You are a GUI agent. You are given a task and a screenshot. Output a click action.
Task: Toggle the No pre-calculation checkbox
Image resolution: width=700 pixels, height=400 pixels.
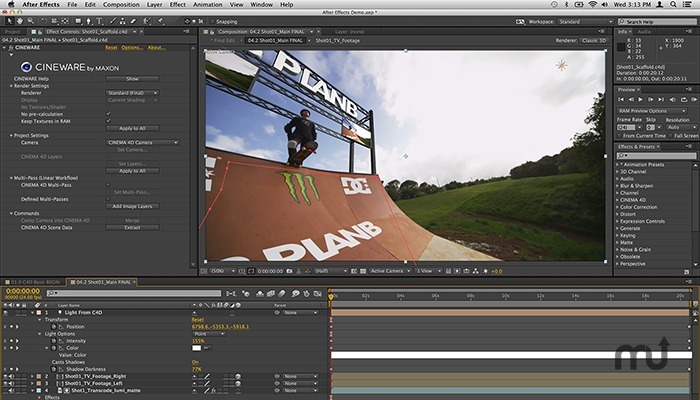click(108, 113)
